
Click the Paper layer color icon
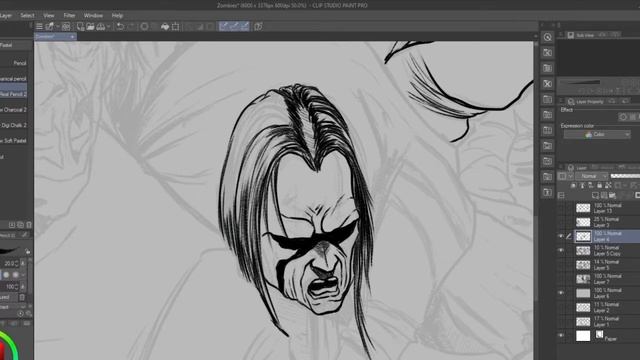point(599,335)
